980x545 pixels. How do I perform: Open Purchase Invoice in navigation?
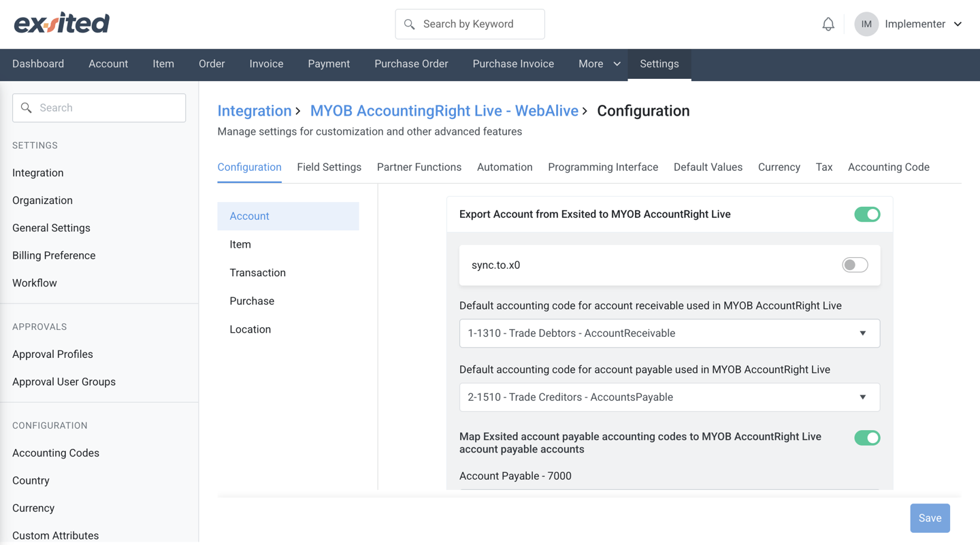coord(513,64)
